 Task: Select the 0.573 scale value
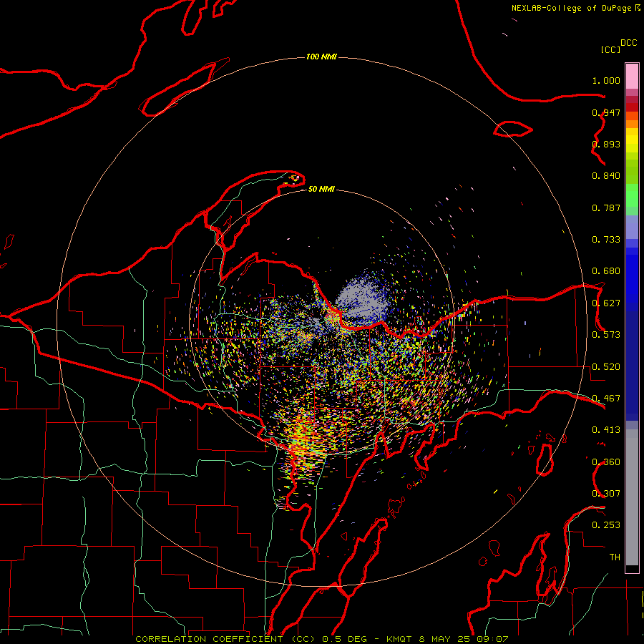(x=606, y=335)
